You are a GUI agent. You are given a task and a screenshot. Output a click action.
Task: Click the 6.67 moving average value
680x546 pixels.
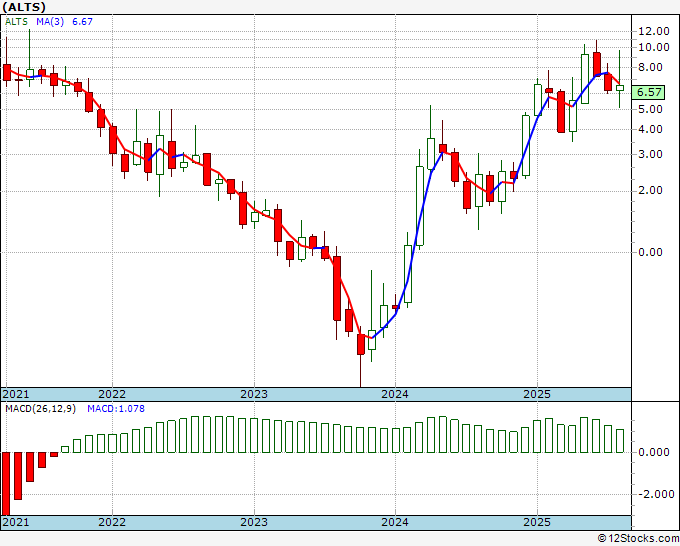[x=82, y=22]
